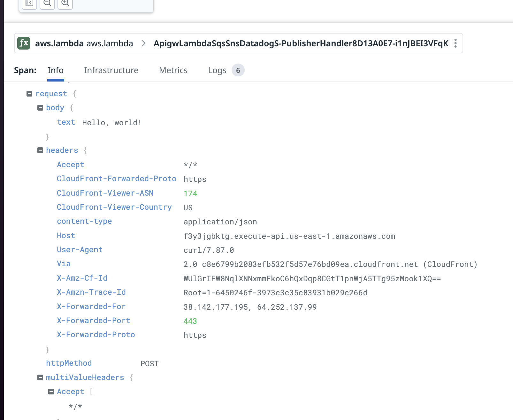513x420 pixels.
Task: Click the X-Amzn-Trace-Id key
Action: click(91, 292)
